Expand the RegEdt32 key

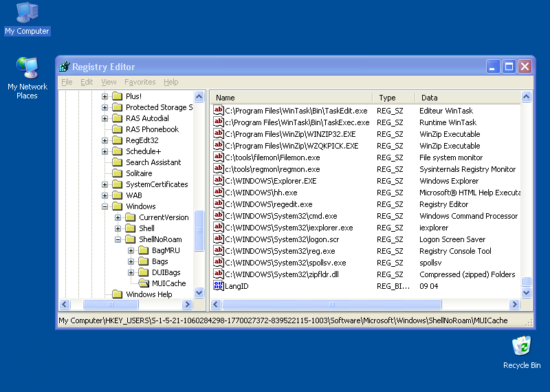tap(104, 140)
